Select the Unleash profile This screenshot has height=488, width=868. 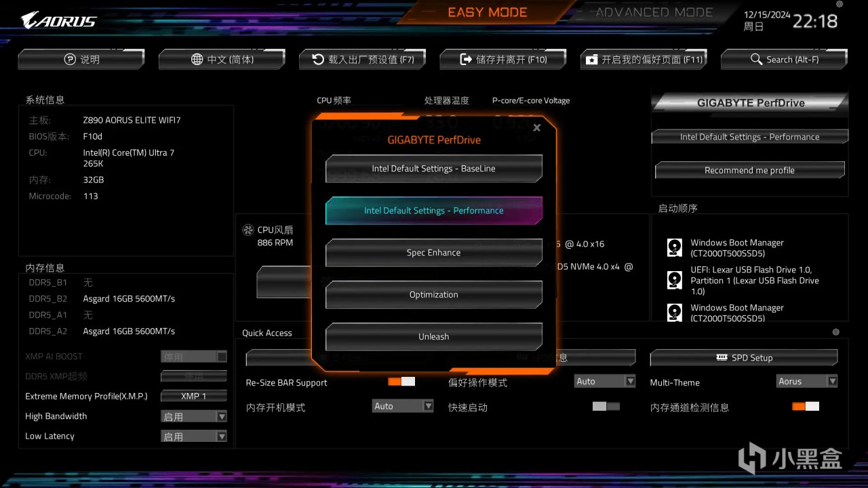point(434,337)
